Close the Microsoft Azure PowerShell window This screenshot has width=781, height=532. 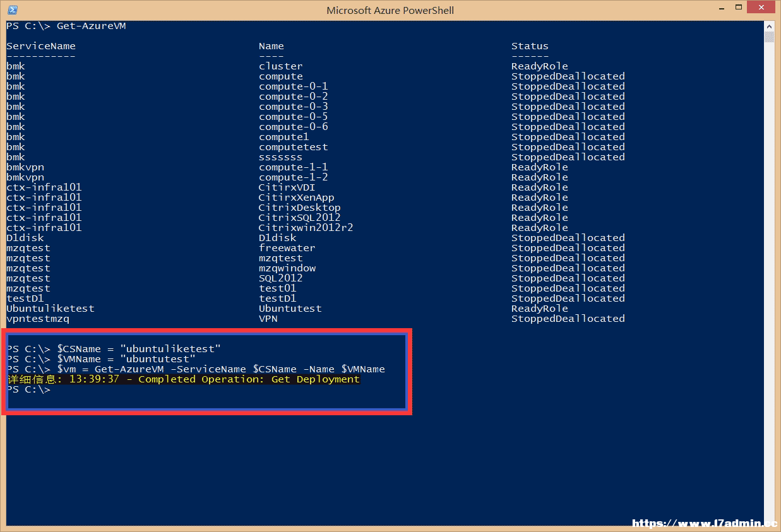pyautogui.click(x=761, y=8)
